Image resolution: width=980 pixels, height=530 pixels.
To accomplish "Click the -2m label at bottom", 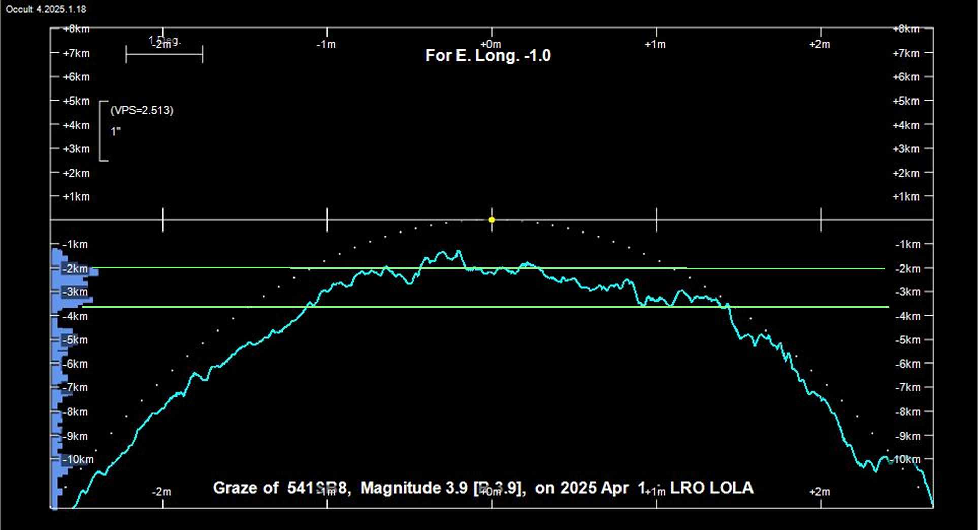I will (x=161, y=492).
